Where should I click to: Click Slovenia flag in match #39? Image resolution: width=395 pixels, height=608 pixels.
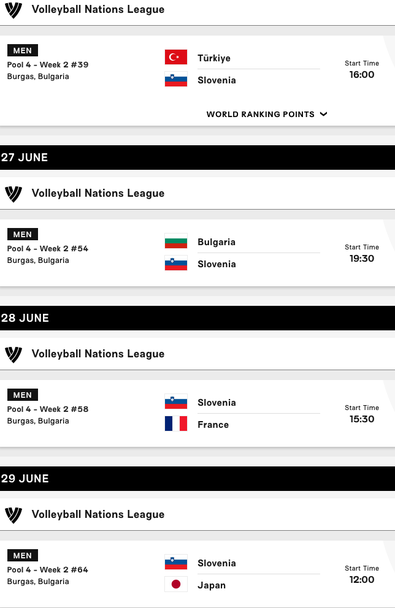(176, 79)
